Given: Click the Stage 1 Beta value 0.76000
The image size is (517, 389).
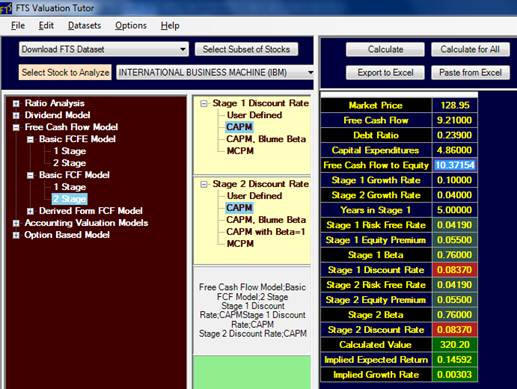Looking at the screenshot, I should [x=455, y=255].
